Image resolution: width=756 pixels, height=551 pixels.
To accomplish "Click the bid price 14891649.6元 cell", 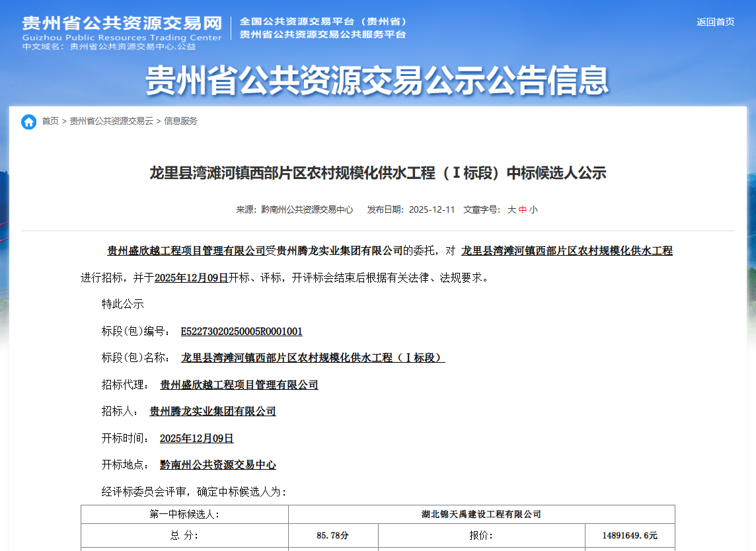I will coord(628,536).
